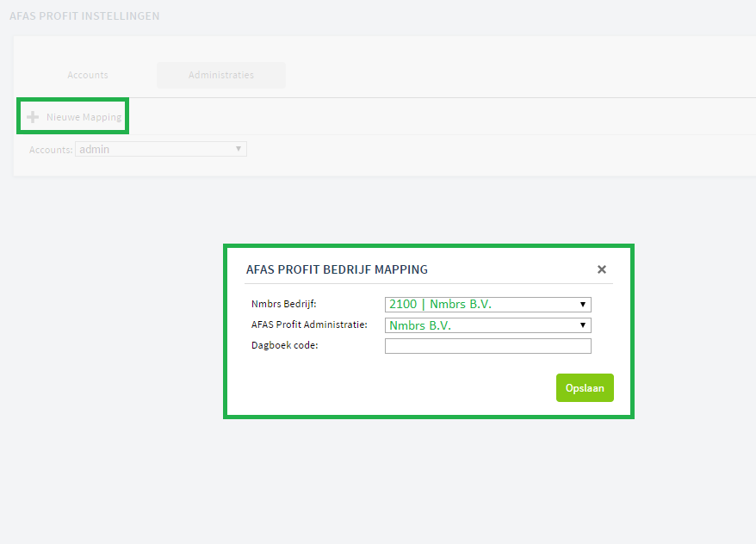
Task: Click the Nmbrs Bedrijf label
Action: point(284,304)
